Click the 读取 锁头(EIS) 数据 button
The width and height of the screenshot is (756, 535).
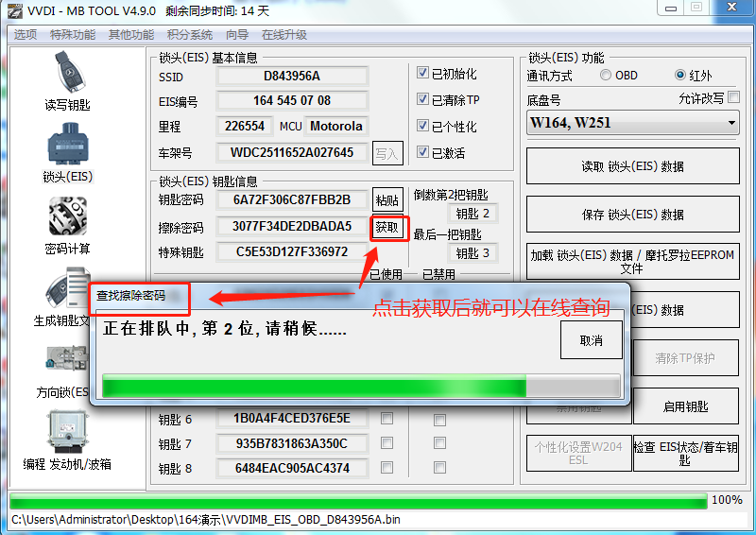(632, 166)
